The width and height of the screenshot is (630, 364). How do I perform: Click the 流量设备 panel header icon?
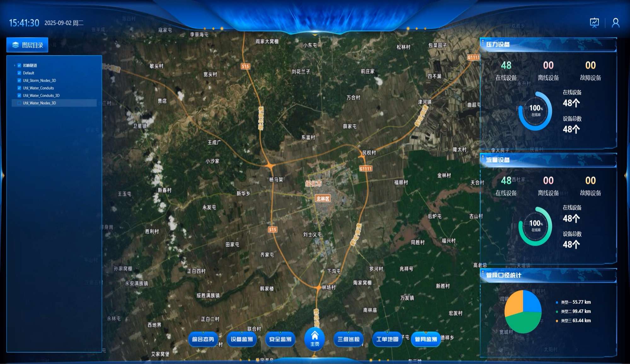tap(483, 158)
